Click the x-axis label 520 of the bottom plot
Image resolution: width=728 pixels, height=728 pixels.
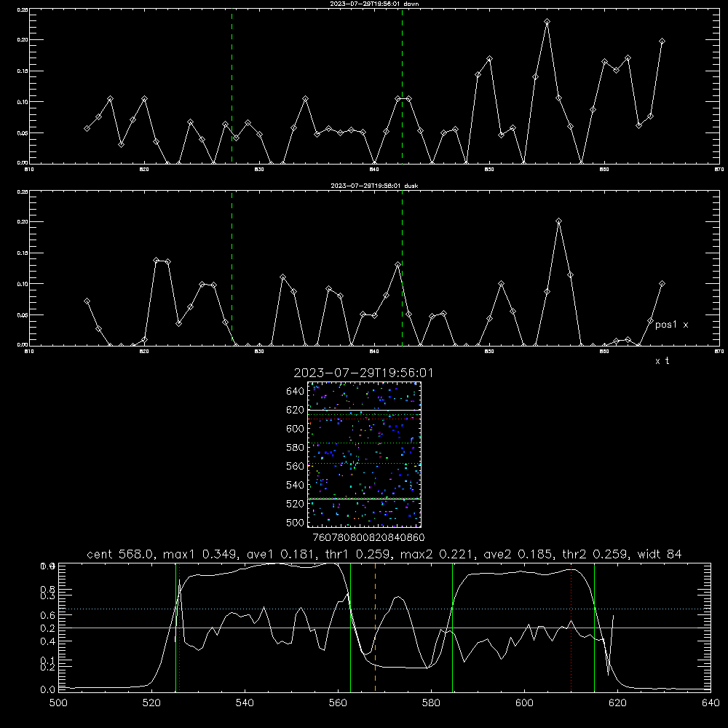tap(151, 703)
